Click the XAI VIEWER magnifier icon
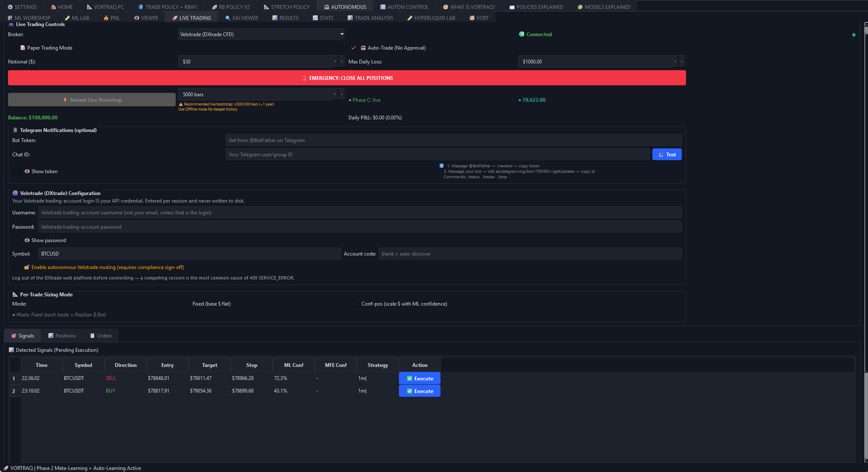The height and width of the screenshot is (472, 868). (228, 18)
